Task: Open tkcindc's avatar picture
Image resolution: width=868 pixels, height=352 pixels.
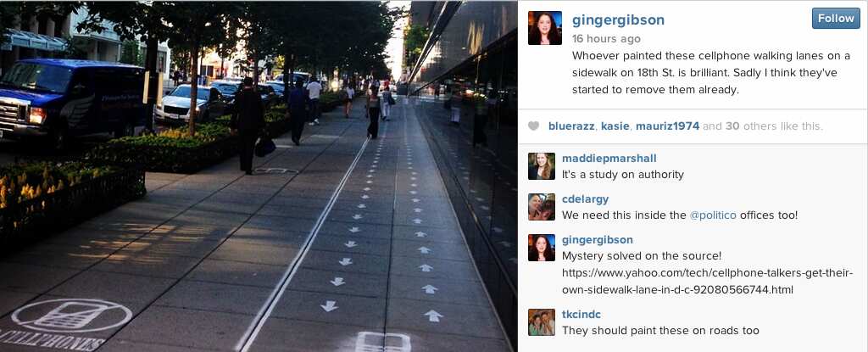Action: coord(542,322)
